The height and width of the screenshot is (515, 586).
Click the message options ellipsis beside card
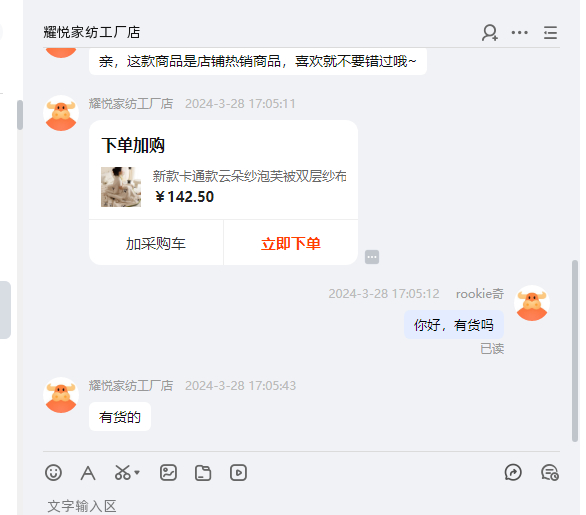pyautogui.click(x=372, y=257)
